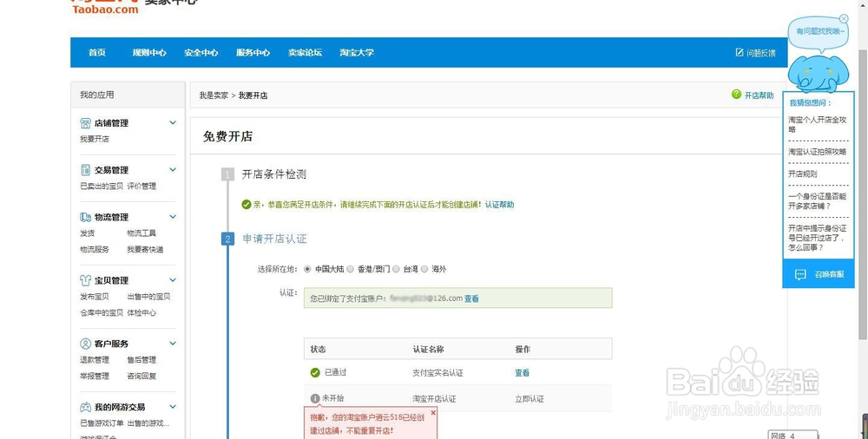Open the 安全中心 nav item
Viewport: 868px width, 439px height.
click(x=201, y=53)
